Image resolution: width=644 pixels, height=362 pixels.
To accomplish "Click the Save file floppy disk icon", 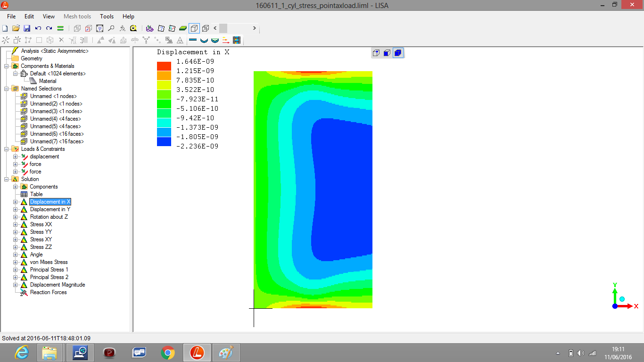I will point(27,28).
